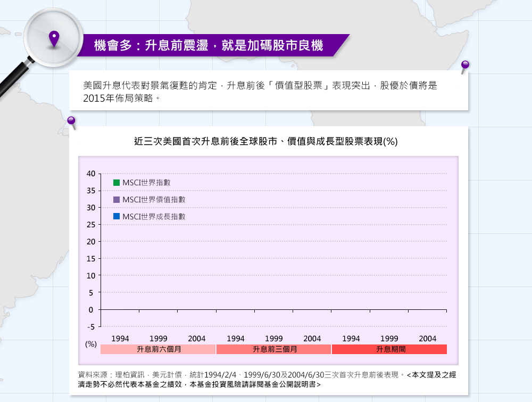Click 1999 label above 升息前三個月
This screenshot has width=532, height=402.
(x=274, y=339)
